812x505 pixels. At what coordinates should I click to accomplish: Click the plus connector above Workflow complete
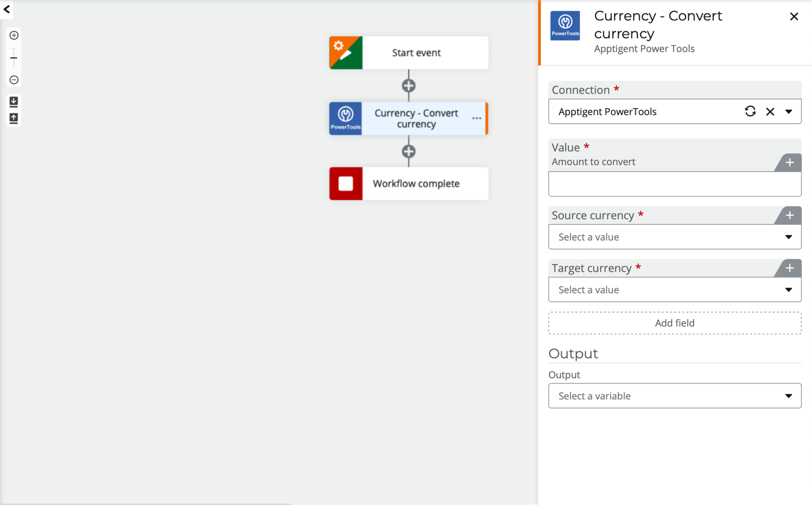(408, 151)
